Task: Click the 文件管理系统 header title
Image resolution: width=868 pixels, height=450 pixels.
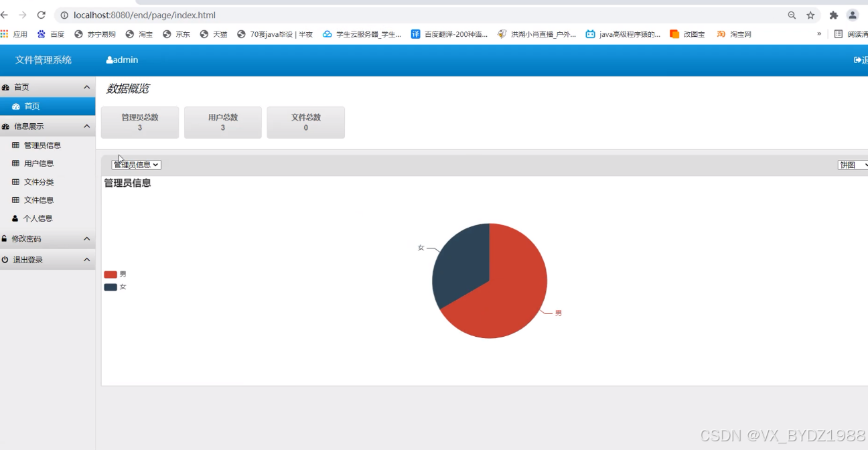Action: point(44,60)
